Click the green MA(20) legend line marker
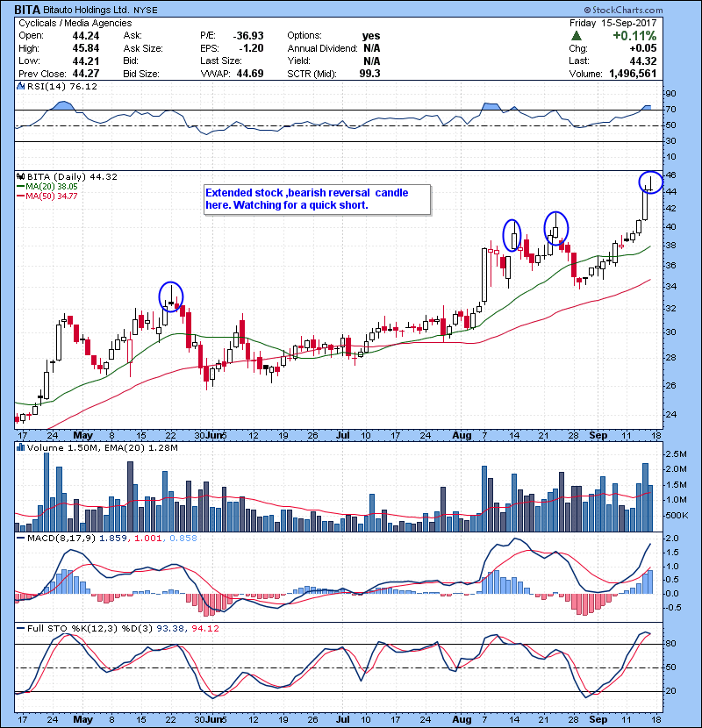The image size is (702, 728). coord(21,187)
